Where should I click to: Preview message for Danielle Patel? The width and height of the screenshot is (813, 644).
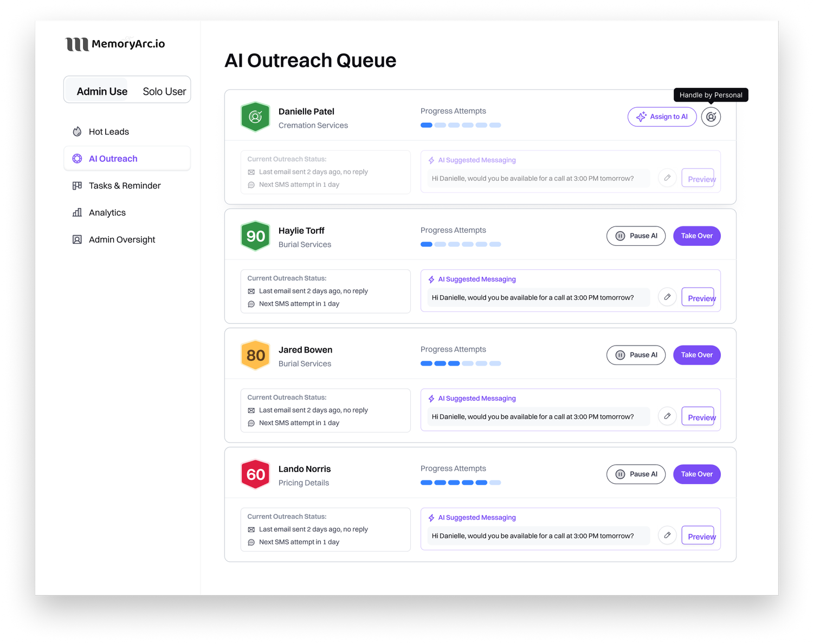tap(698, 178)
